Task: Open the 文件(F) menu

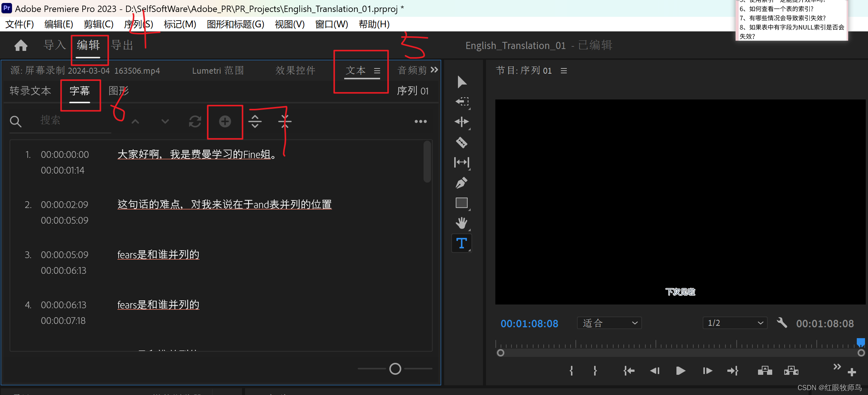Action: click(19, 24)
